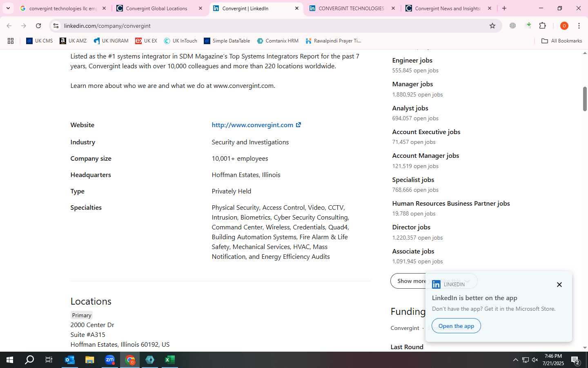
Task: Open the Comtanix HRM bookmark
Action: click(x=278, y=41)
